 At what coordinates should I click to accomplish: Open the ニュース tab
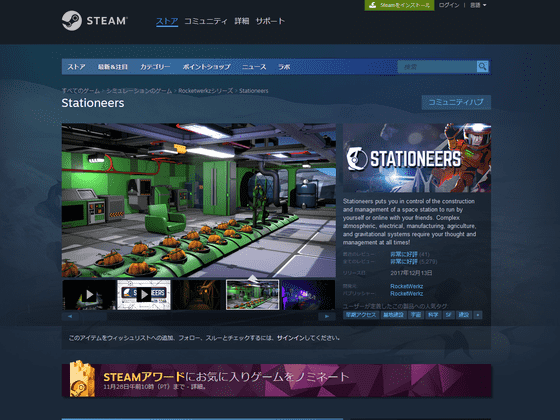[x=254, y=67]
